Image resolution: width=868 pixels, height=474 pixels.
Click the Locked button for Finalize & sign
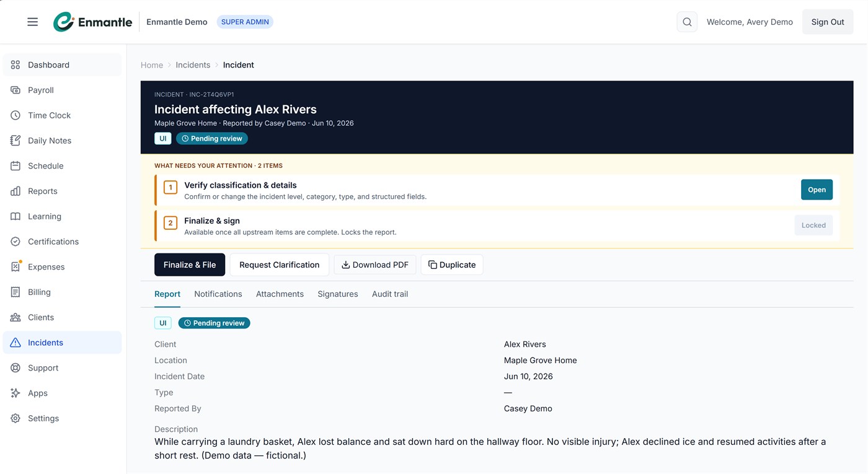[813, 225]
